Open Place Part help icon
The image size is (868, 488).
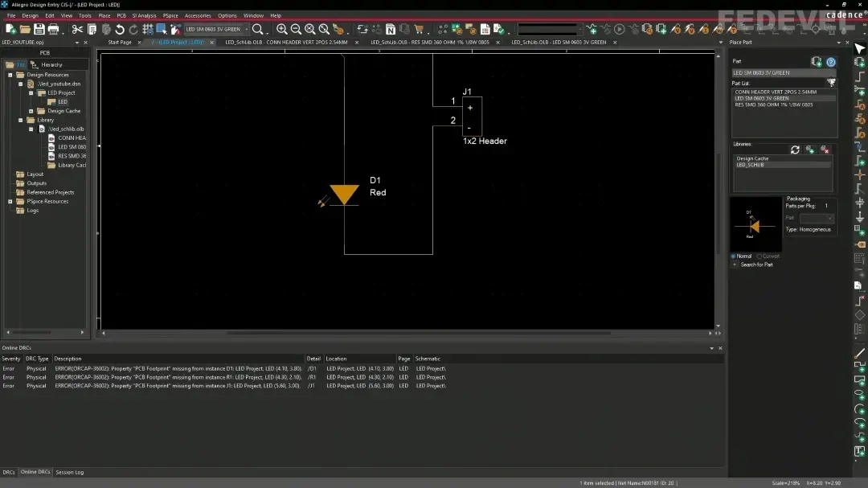(831, 61)
